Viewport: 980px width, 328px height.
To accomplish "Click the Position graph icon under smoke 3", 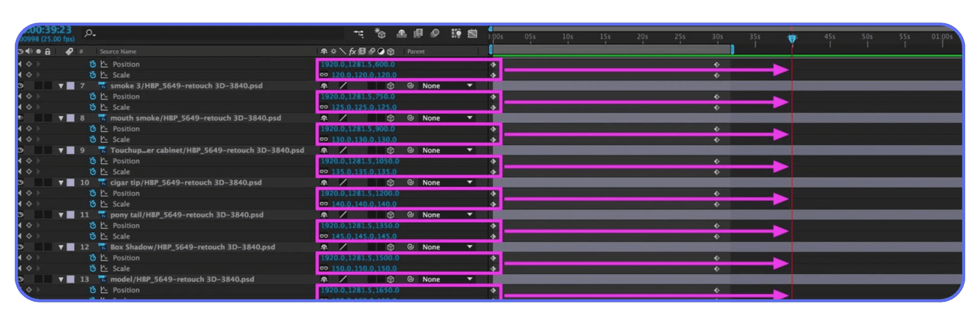I will (x=104, y=97).
